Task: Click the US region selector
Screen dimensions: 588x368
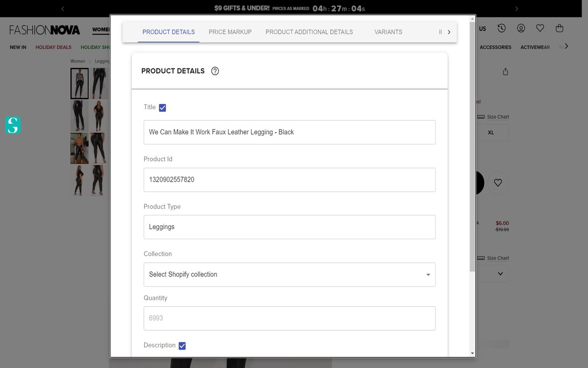Action: (482, 29)
